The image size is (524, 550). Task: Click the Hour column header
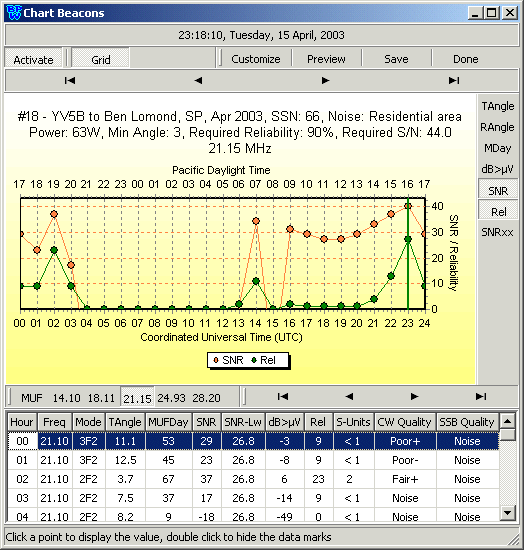tap(22, 422)
